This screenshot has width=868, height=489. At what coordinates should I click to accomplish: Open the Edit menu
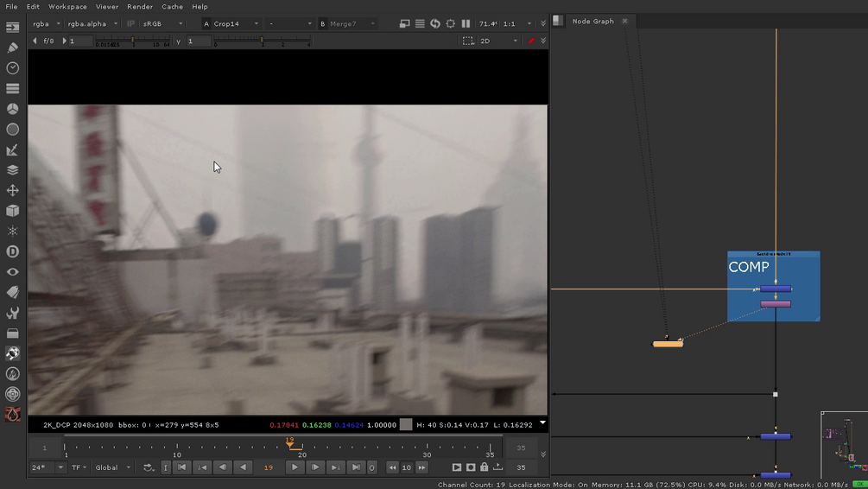pos(33,7)
